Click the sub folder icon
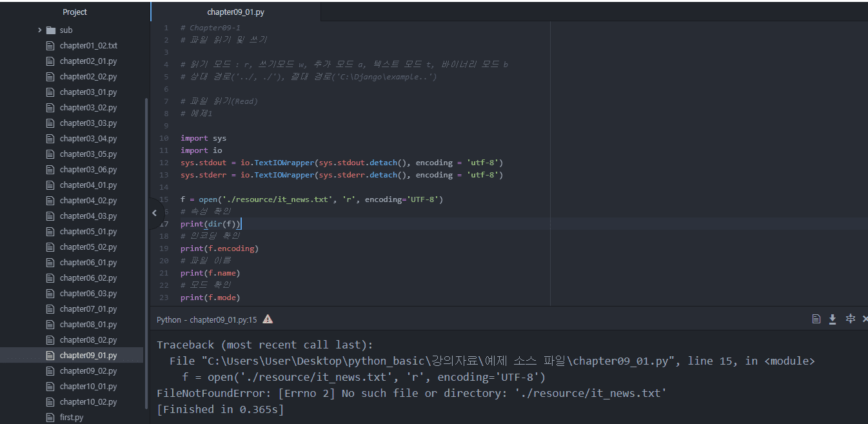The image size is (868, 424). pos(51,30)
